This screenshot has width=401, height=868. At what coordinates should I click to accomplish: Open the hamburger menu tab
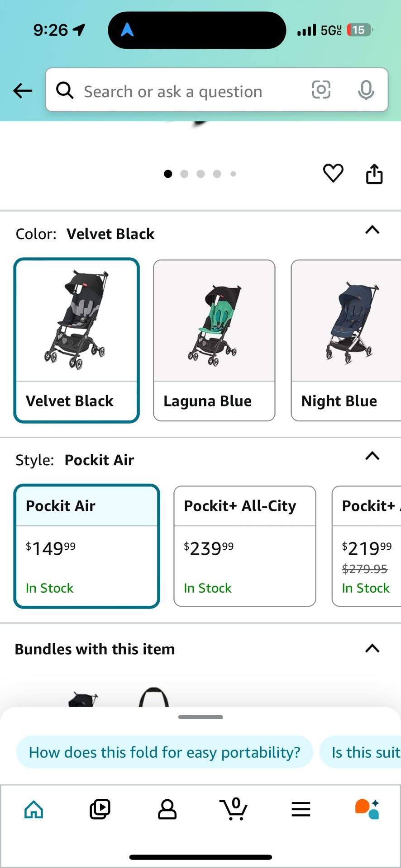coord(301,809)
